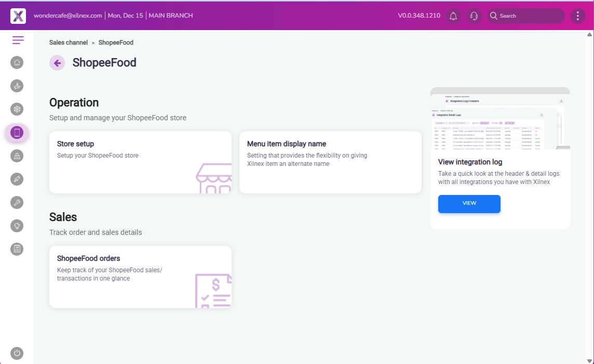594x364 pixels.
Task: Open the Store setup card
Action: 140,162
